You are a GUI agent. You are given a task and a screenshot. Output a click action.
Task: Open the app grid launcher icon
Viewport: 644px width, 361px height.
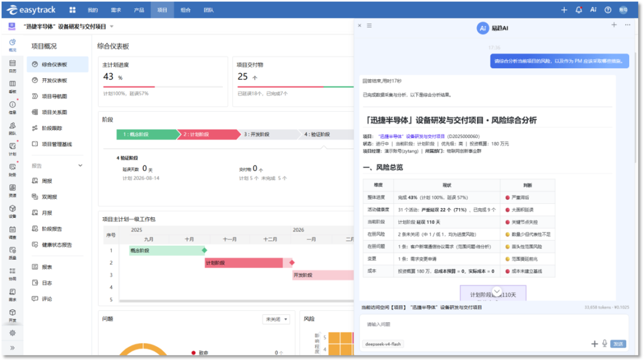(72, 10)
